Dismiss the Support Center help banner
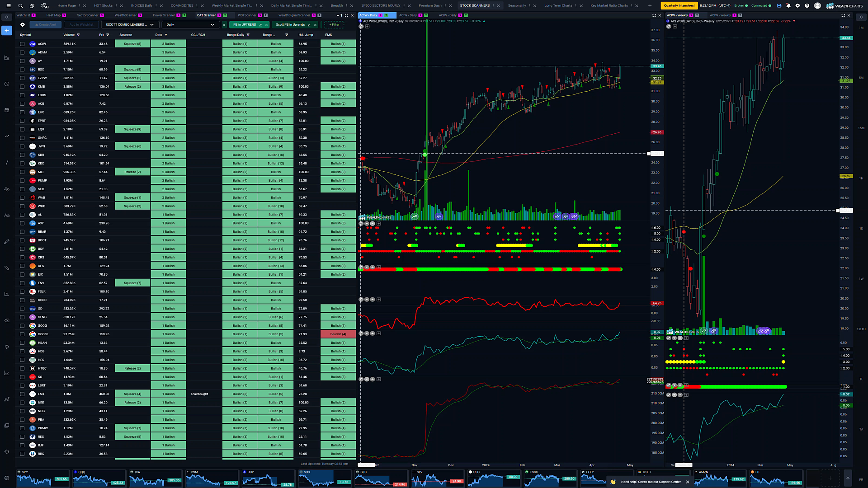Image resolution: width=868 pixels, height=488 pixels. pos(688,482)
